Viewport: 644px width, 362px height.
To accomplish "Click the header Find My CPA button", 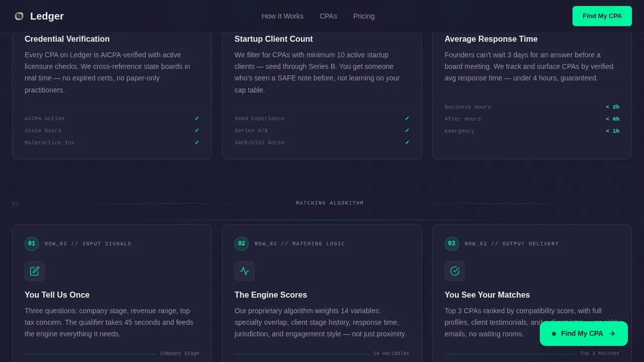I will (x=602, y=16).
